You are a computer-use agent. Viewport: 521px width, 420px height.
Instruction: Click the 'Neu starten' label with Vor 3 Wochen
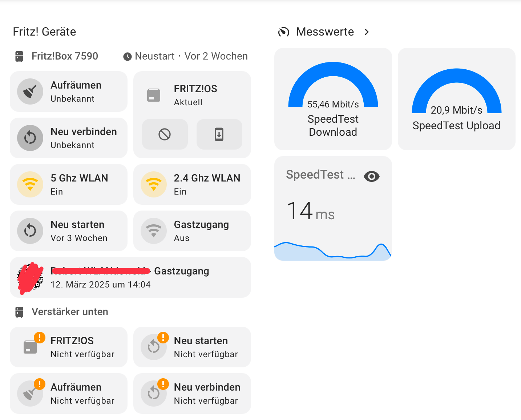click(x=77, y=225)
